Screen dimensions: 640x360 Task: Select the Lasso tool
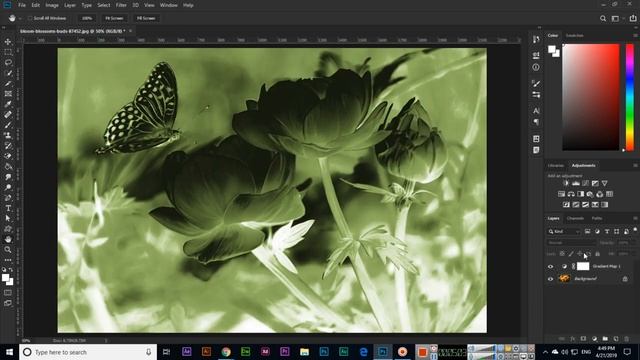coord(8,62)
